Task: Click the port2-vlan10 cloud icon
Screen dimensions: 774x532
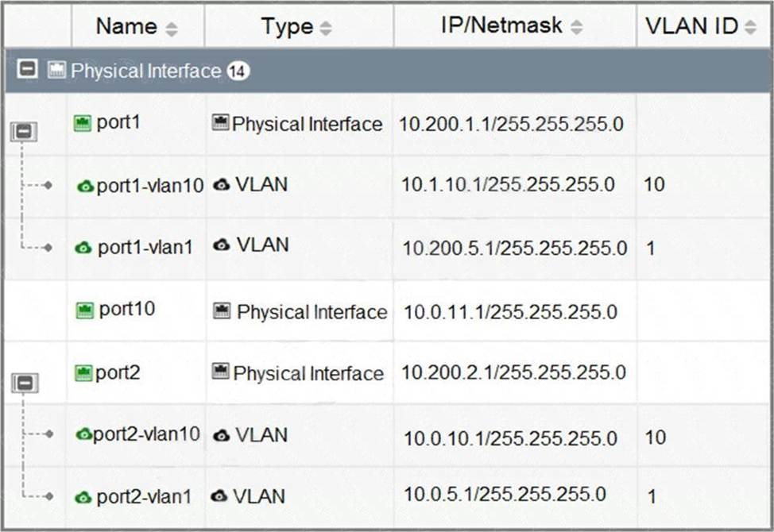Action: click(x=83, y=434)
